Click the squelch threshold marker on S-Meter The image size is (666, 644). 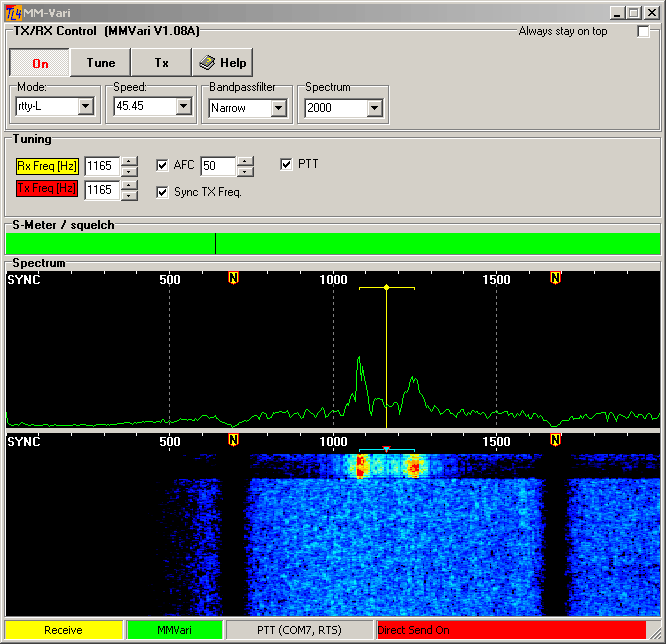tap(215, 243)
